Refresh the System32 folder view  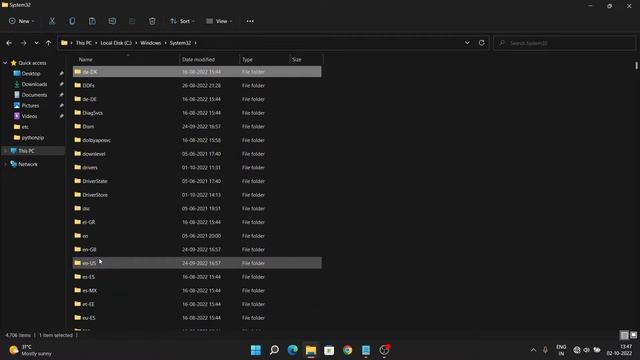pyautogui.click(x=482, y=43)
